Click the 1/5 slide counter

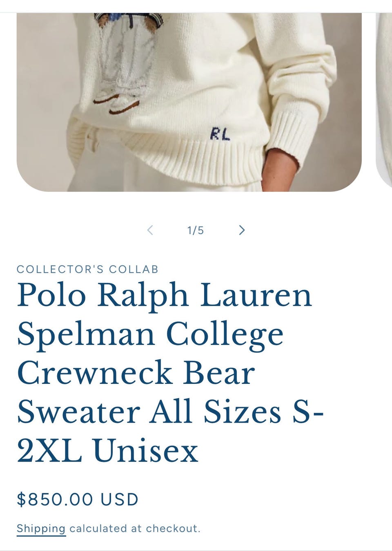[196, 231]
